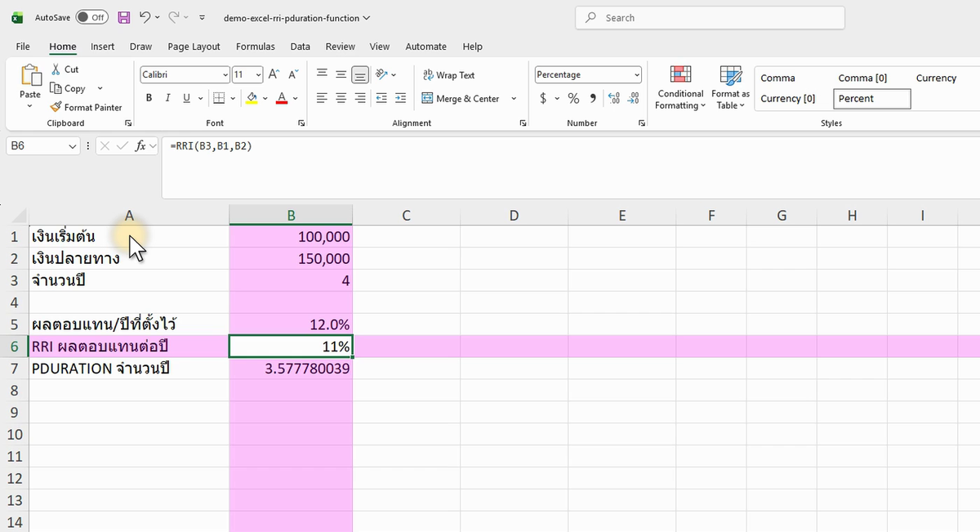Switch to the Review tab
This screenshot has height=532, width=980.
[340, 47]
